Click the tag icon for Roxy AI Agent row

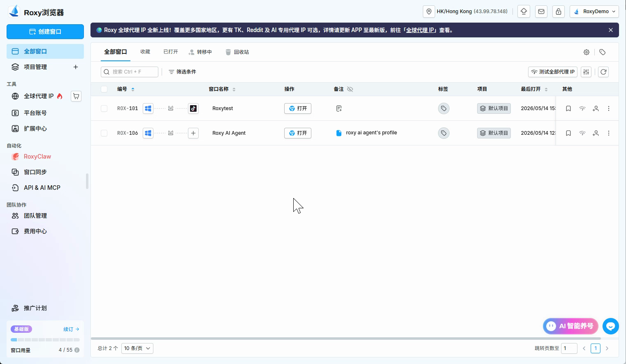pos(444,133)
